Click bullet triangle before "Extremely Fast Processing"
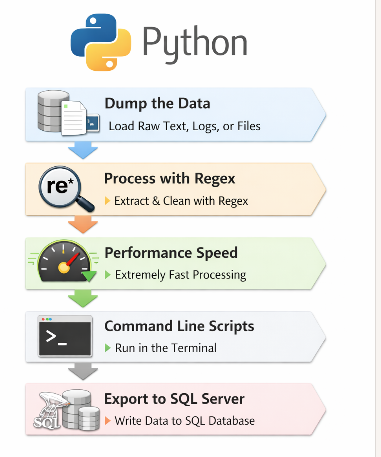 click(x=107, y=275)
